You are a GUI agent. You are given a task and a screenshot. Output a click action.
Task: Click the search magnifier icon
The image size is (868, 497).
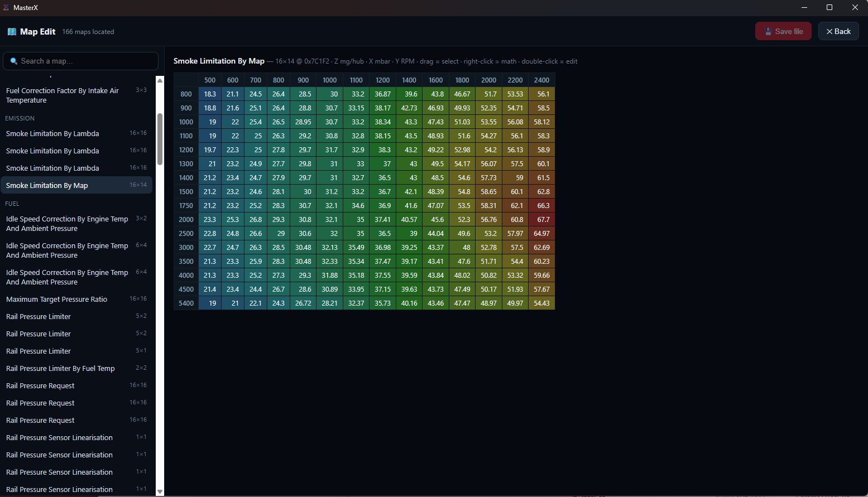14,61
